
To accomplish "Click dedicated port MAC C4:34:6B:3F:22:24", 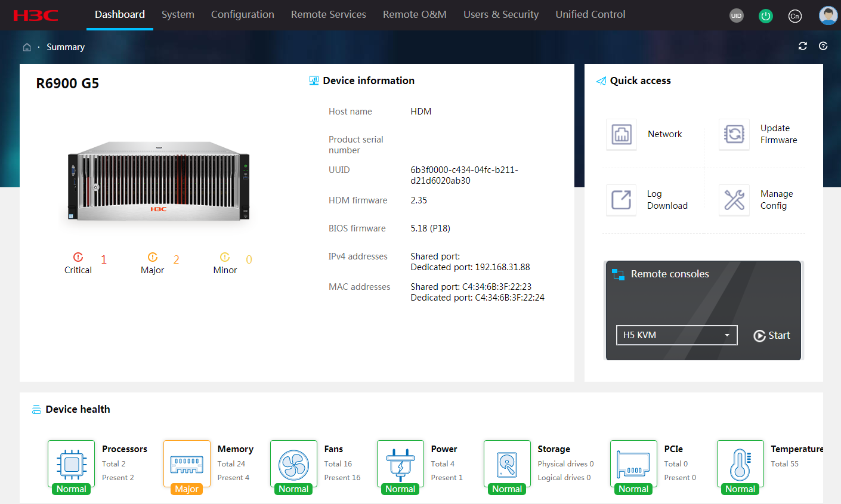I will click(x=510, y=298).
